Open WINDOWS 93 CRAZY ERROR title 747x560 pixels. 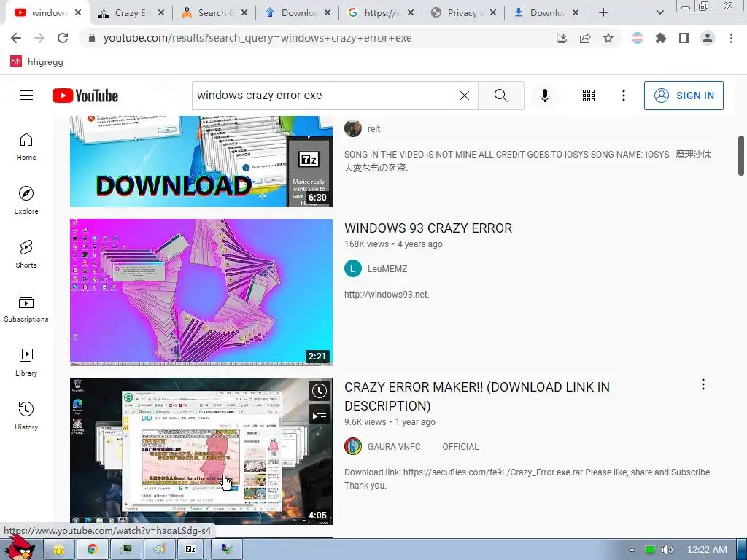tap(427, 228)
